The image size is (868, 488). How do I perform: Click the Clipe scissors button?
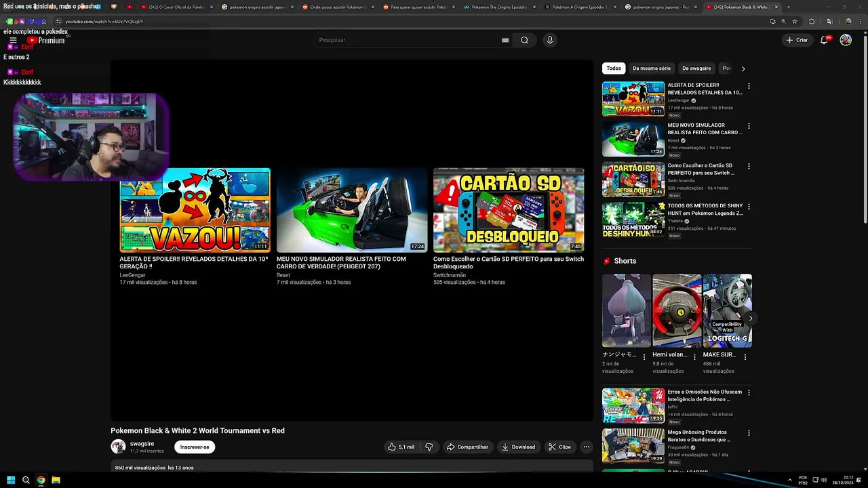point(560,447)
